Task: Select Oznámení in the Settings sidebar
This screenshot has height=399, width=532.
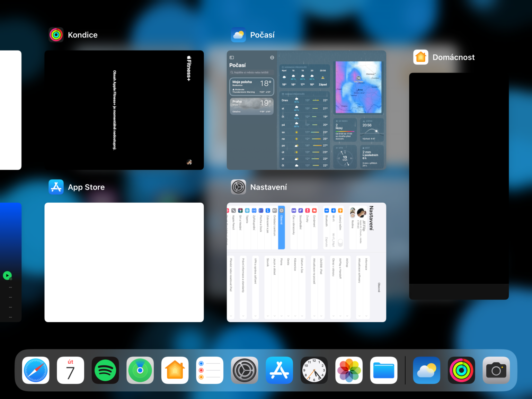Action: click(x=314, y=227)
